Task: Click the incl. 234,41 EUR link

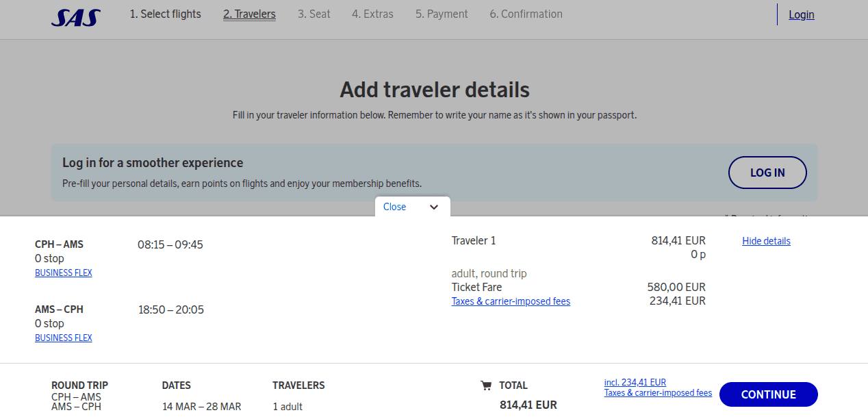Action: click(635, 382)
